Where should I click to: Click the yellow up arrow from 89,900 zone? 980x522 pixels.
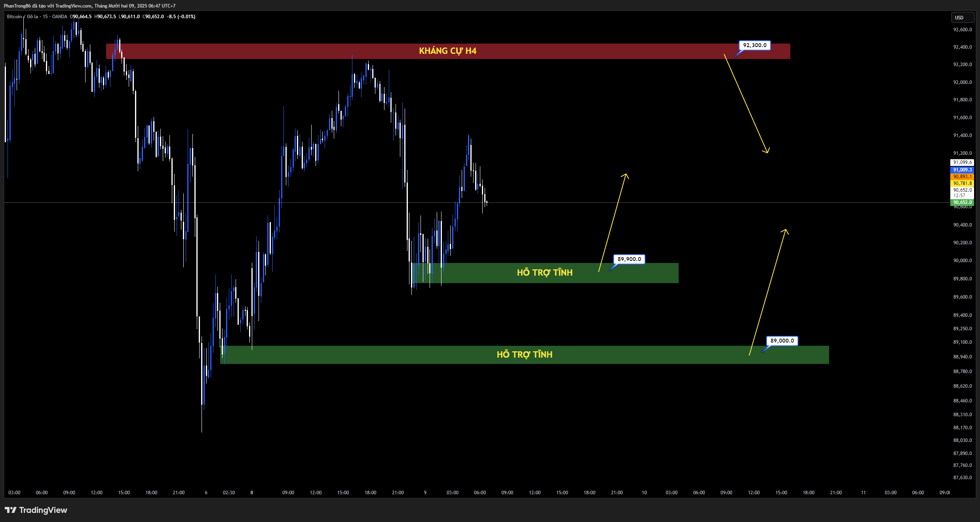[x=613, y=223]
